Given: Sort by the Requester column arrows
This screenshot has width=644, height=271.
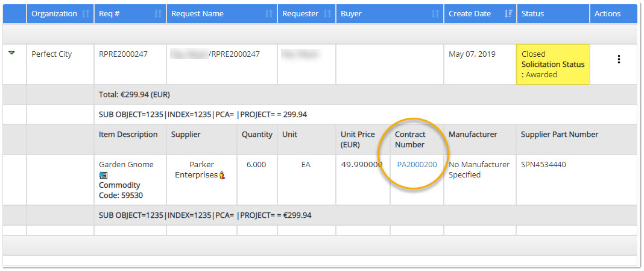Looking at the screenshot, I should point(327,13).
